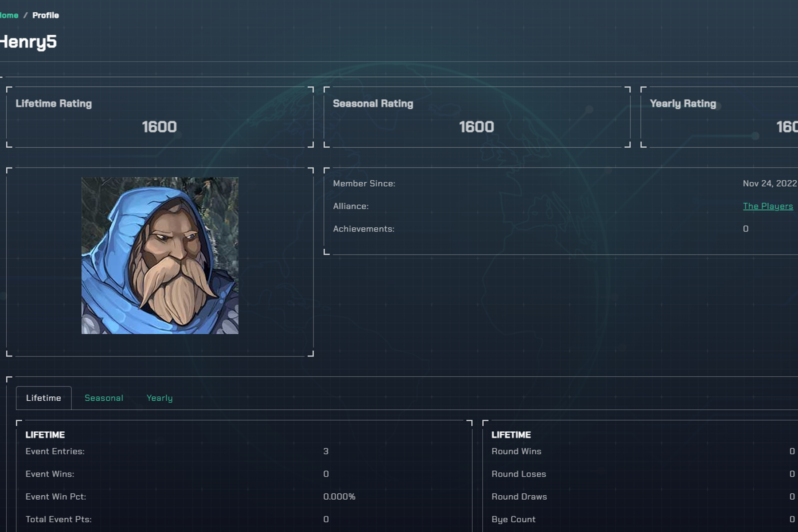Screen dimensions: 798x532
Task: Click the Yearly Rating label
Action: [683, 103]
